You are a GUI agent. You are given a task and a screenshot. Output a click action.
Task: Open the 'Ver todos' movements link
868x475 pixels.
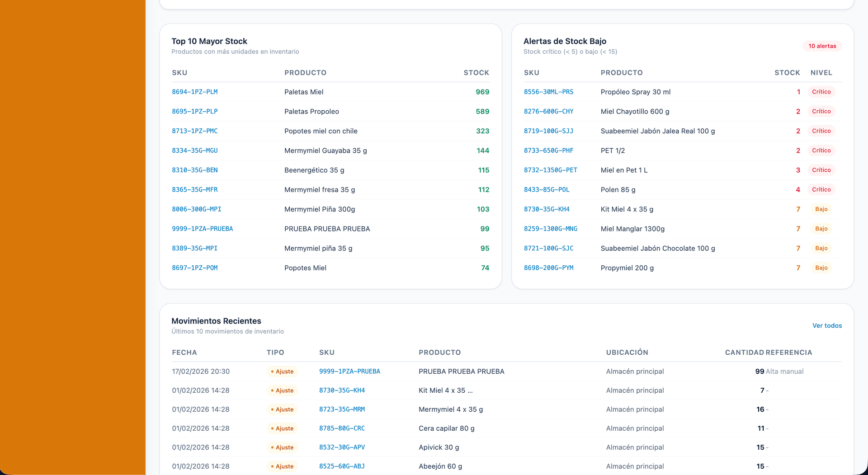pyautogui.click(x=827, y=325)
